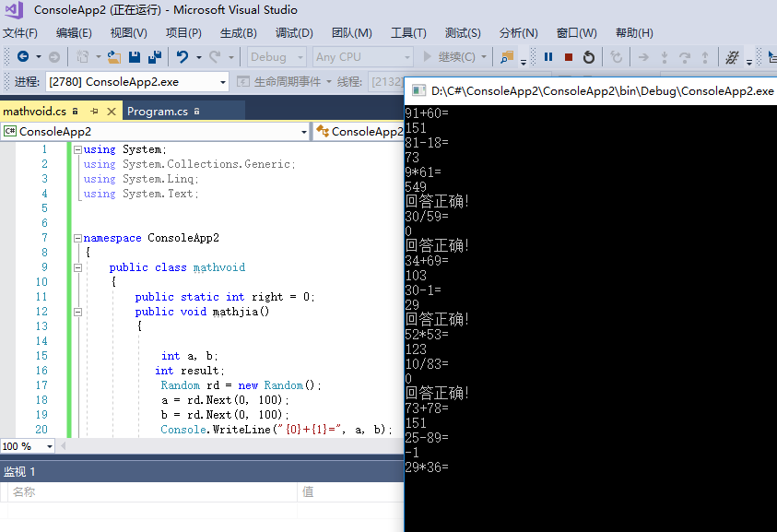Click line 17 'Random rd = new Random();'
The height and width of the screenshot is (532, 777).
241,385
